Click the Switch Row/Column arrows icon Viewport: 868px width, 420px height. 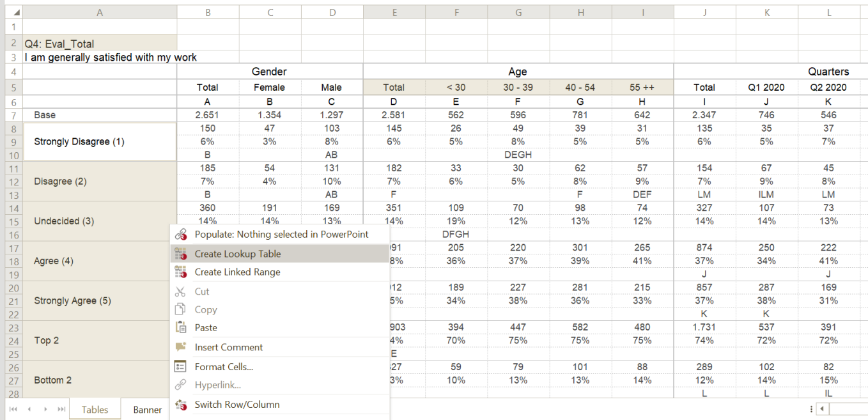(182, 405)
